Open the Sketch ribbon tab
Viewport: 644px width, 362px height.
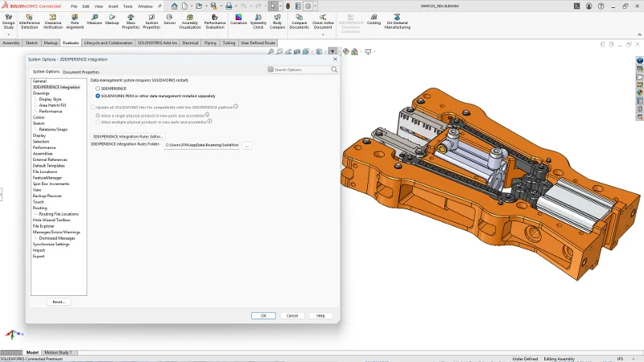coord(31,43)
